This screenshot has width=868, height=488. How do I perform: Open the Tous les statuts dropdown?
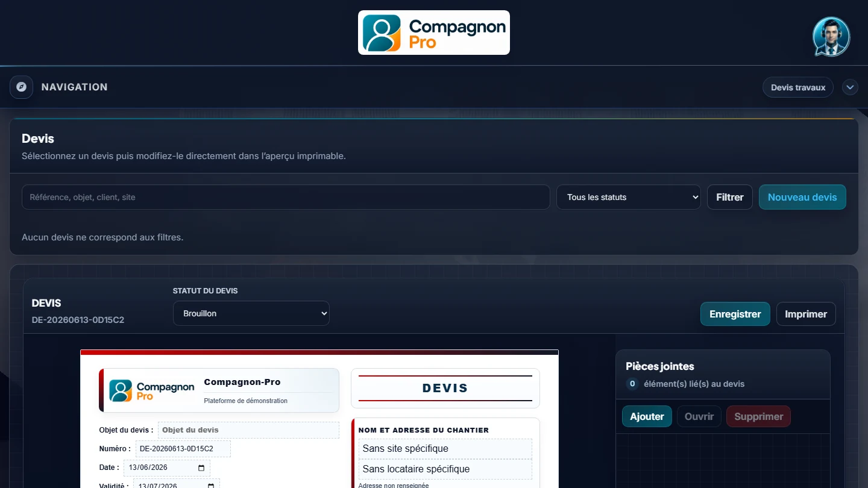click(629, 197)
